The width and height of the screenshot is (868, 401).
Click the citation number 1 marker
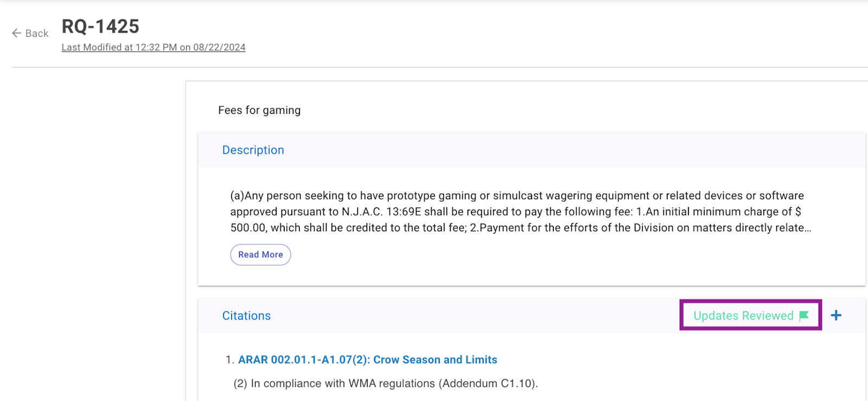229,360
